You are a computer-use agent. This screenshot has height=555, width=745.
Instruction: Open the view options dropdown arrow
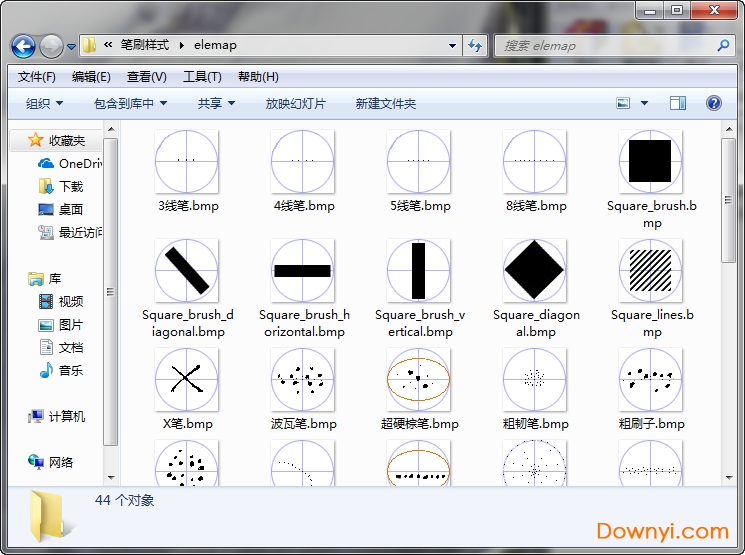pyautogui.click(x=644, y=103)
